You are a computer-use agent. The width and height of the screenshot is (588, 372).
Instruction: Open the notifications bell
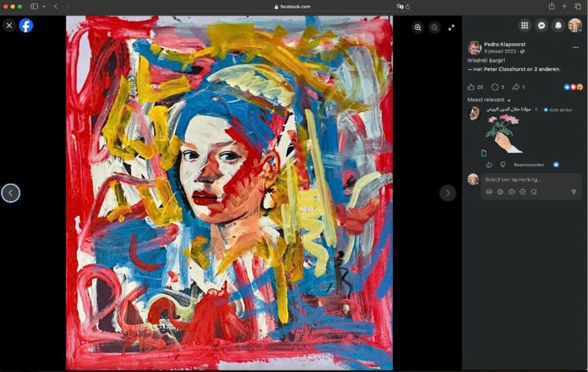(558, 25)
